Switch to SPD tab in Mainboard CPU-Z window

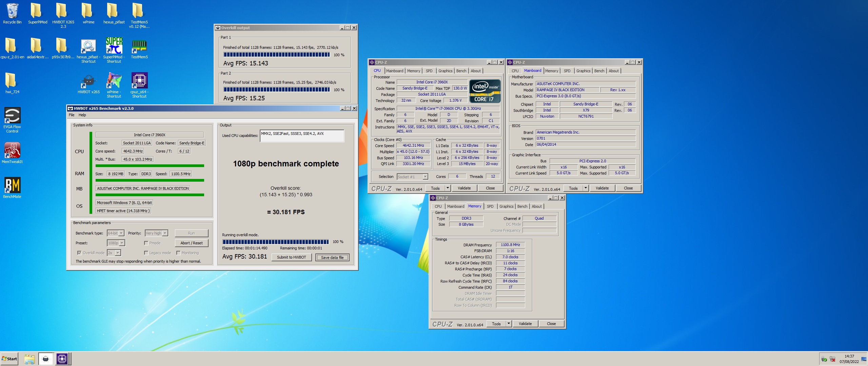click(x=567, y=71)
